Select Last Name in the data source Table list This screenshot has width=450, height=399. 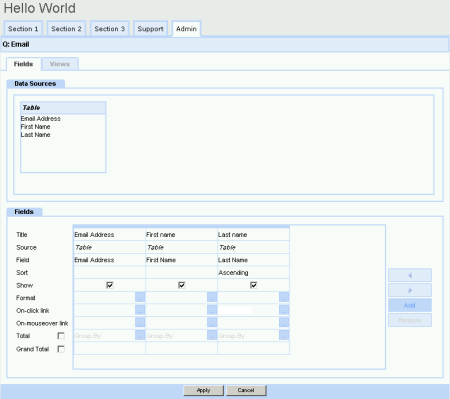point(35,135)
